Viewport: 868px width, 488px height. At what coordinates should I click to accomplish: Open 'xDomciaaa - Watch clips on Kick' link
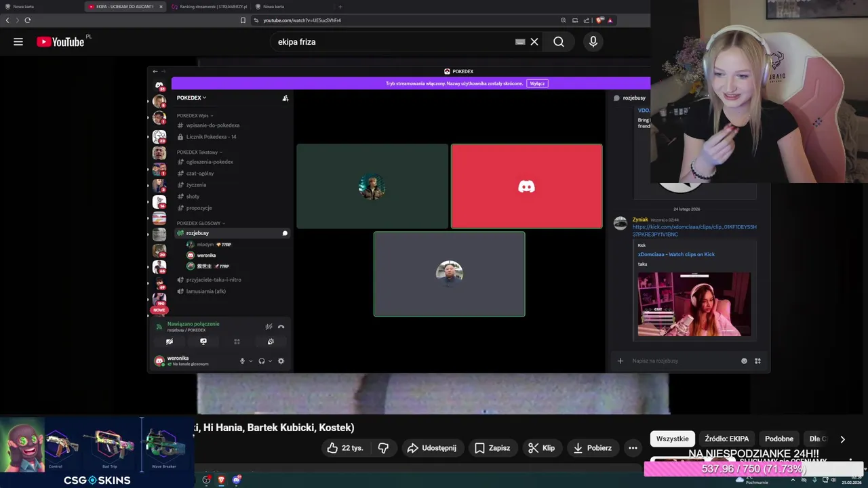pyautogui.click(x=676, y=254)
